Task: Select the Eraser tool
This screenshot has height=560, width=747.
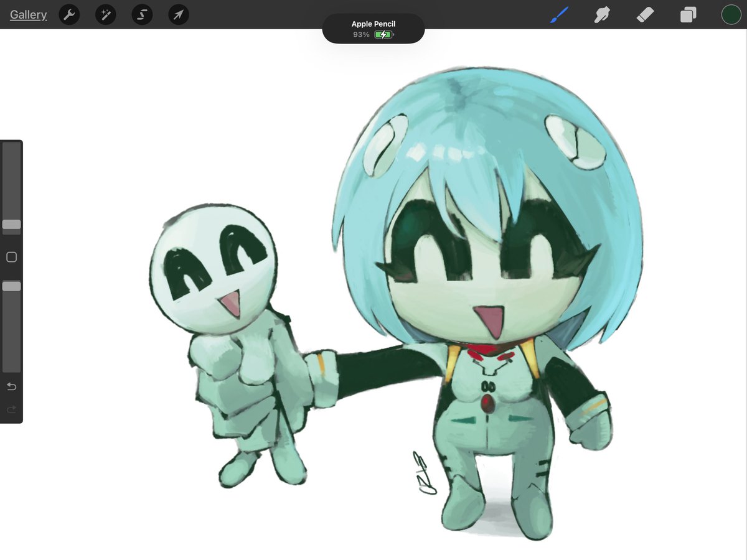Action: [645, 15]
